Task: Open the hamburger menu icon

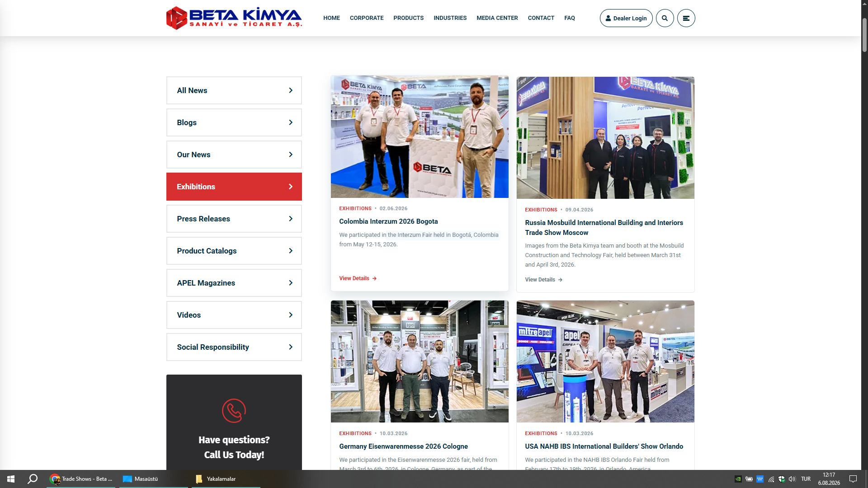Action: tap(686, 18)
